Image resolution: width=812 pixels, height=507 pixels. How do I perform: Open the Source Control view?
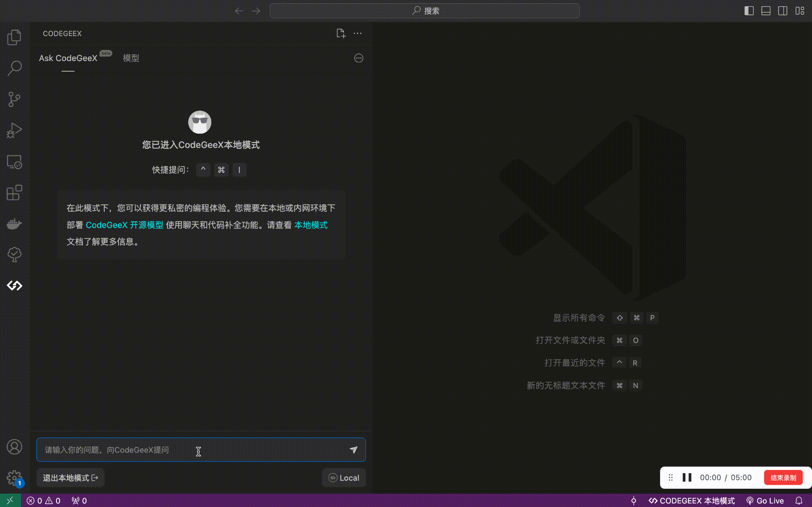click(x=14, y=99)
